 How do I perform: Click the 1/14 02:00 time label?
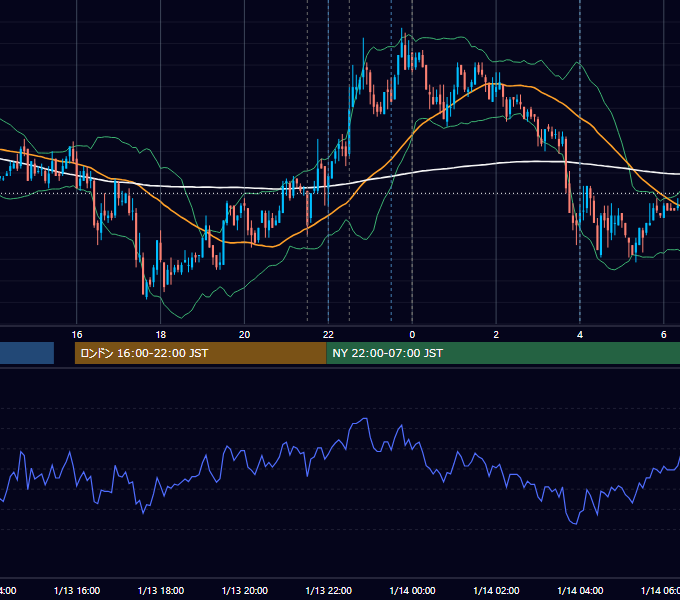click(496, 590)
